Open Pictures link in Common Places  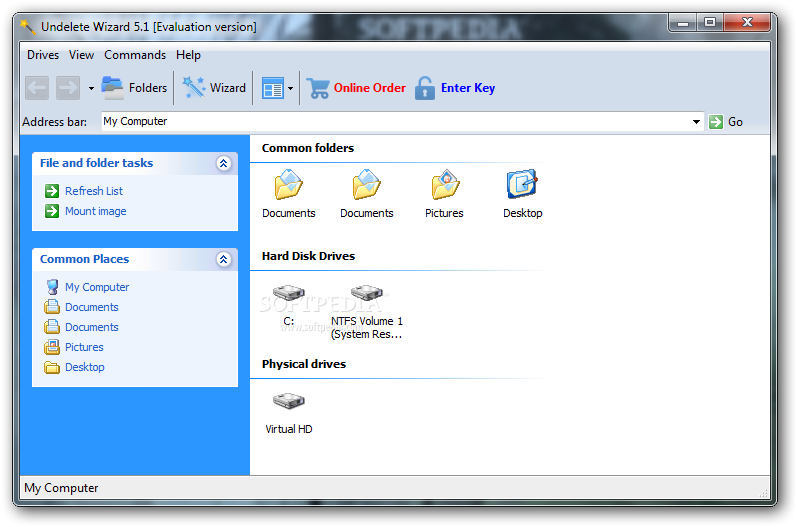pyautogui.click(x=84, y=347)
